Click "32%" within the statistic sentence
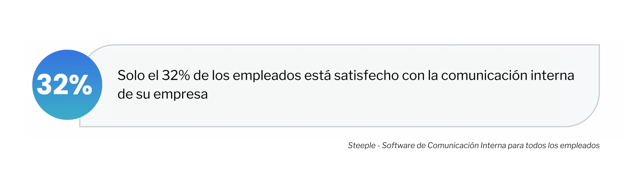This screenshot has height=187, width=644. tap(176, 76)
